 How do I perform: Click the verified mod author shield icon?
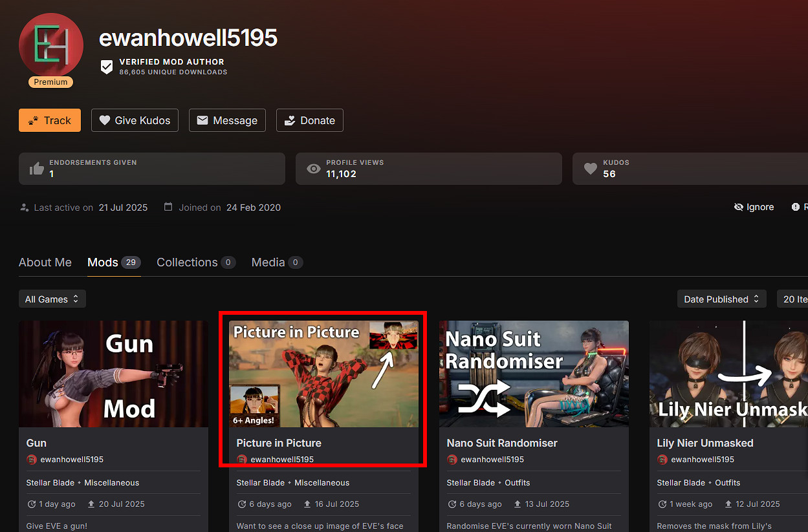click(107, 67)
